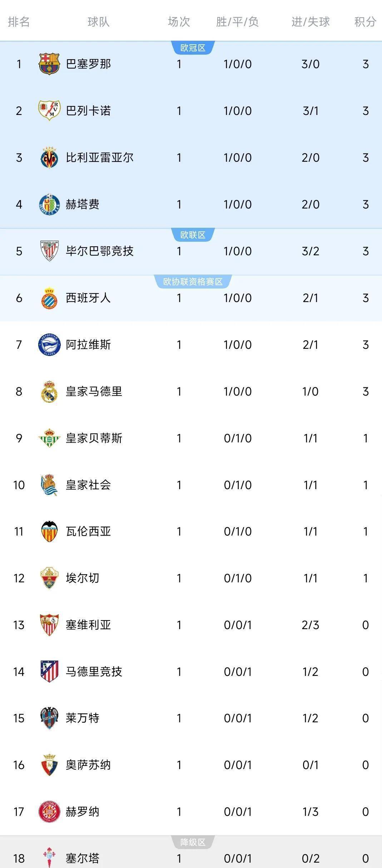Tap the Getafe club crest
Screen dimensions: 382x868
[x=49, y=204]
